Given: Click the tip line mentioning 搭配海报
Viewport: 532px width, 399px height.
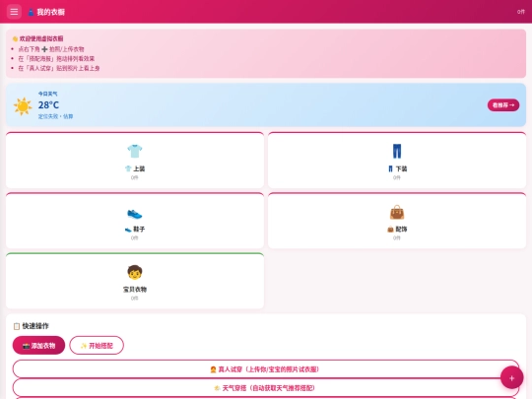Looking at the screenshot, I should pyautogui.click(x=56, y=59).
